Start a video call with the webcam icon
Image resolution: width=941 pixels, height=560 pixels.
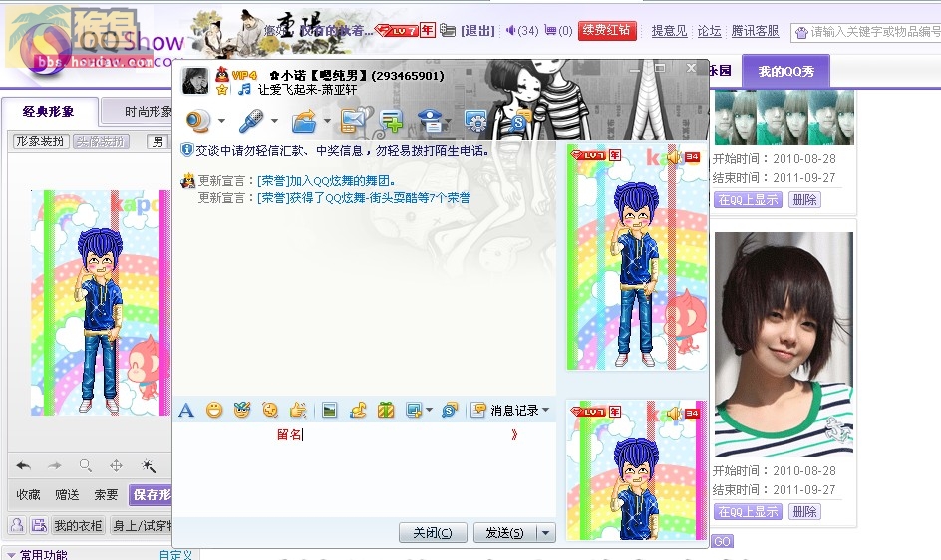click(198, 121)
